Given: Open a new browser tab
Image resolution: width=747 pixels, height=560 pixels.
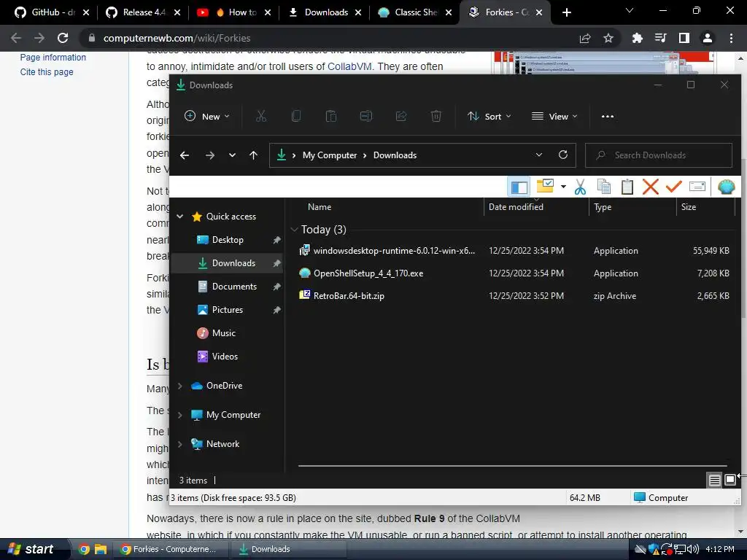Looking at the screenshot, I should point(566,12).
